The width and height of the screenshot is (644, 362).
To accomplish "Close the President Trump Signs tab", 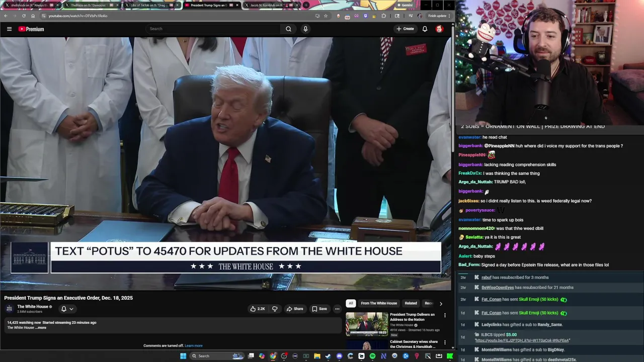I will [236, 5].
